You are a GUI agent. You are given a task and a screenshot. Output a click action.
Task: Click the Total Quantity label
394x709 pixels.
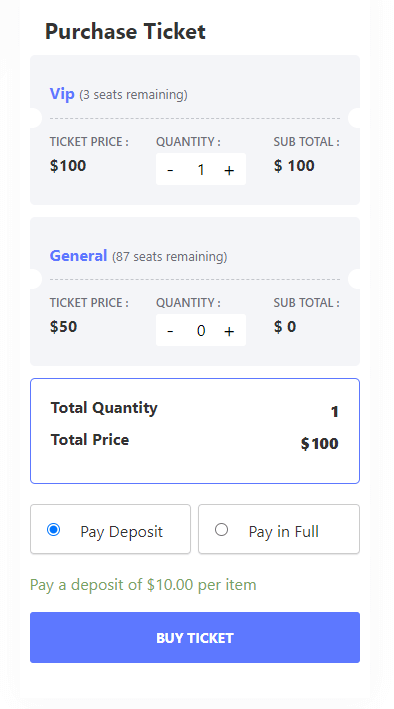click(x=104, y=408)
